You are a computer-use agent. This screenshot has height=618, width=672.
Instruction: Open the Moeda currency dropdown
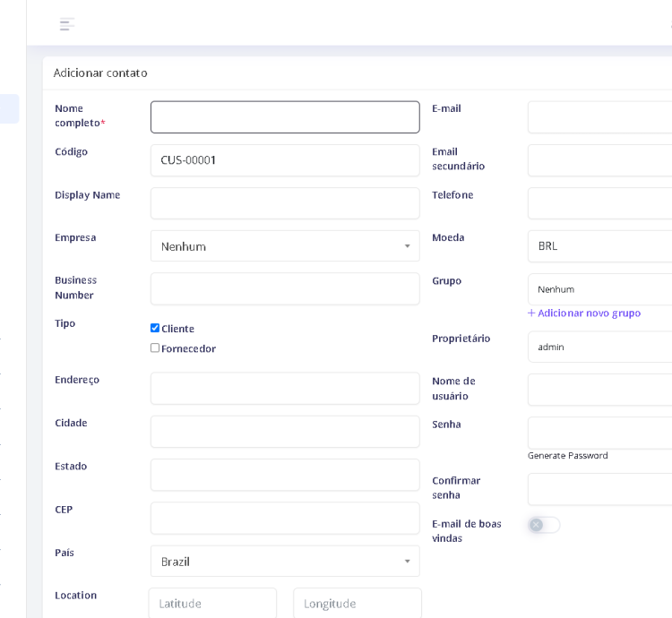(600, 245)
